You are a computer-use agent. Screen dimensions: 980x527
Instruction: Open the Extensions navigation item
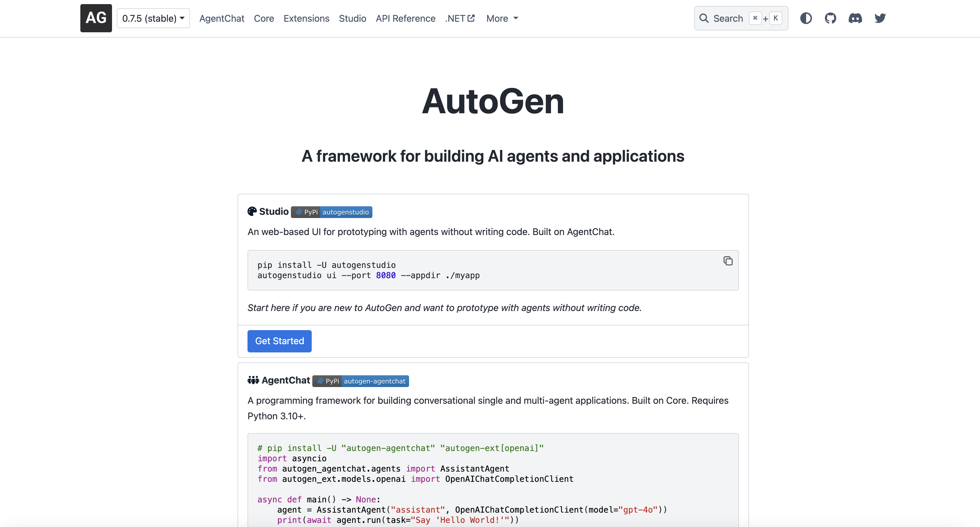tap(306, 18)
